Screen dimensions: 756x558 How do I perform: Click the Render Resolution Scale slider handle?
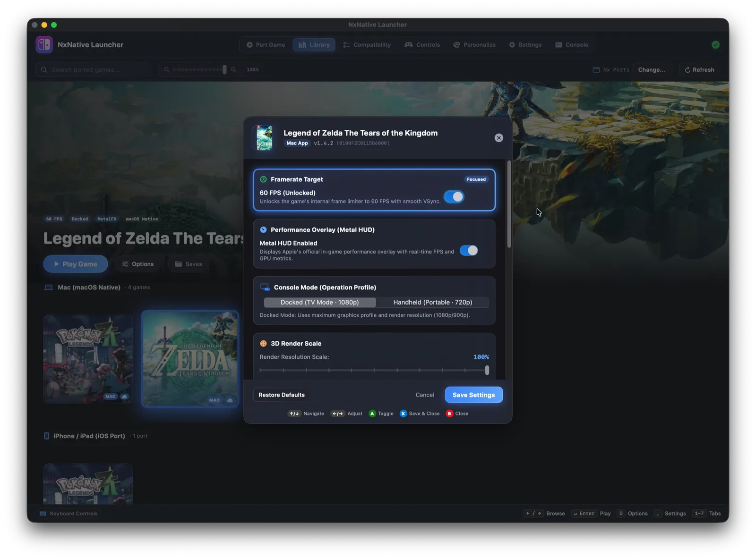(487, 370)
